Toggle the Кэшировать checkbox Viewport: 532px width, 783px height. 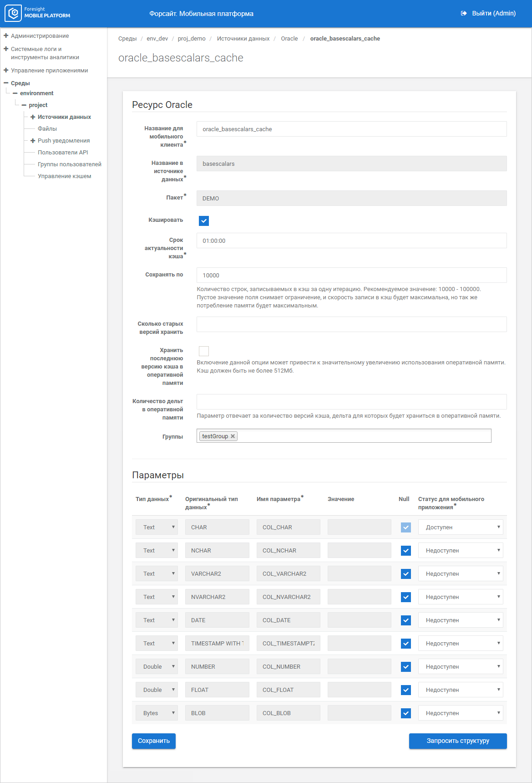pyautogui.click(x=204, y=221)
